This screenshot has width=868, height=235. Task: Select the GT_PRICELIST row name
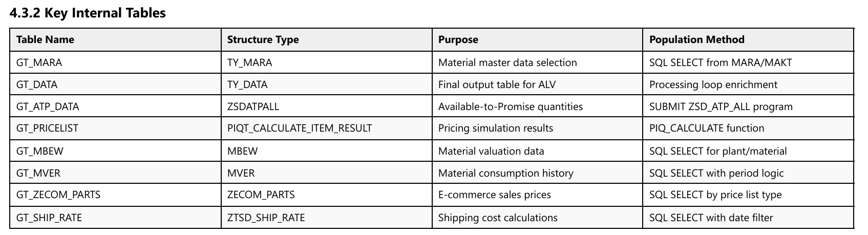coord(47,128)
